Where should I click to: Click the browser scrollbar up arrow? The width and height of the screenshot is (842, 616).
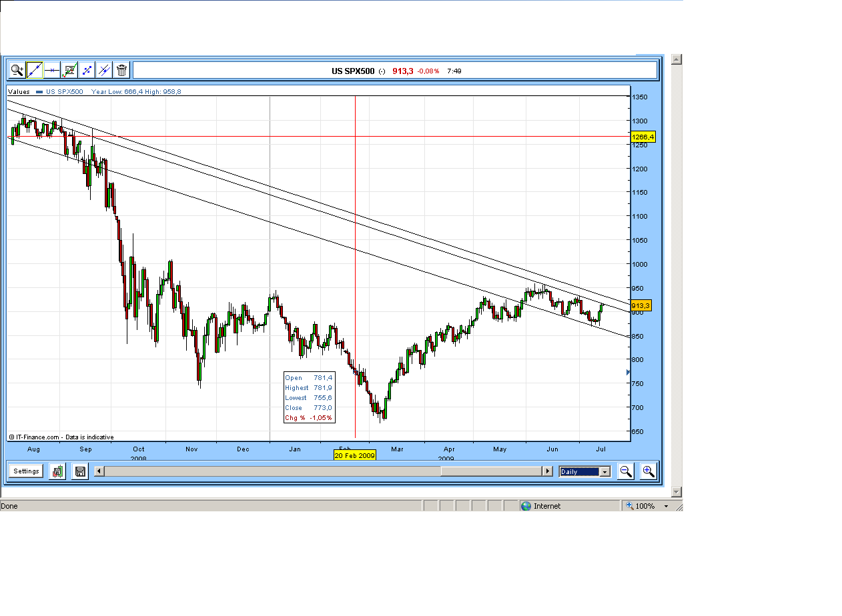pyautogui.click(x=677, y=59)
